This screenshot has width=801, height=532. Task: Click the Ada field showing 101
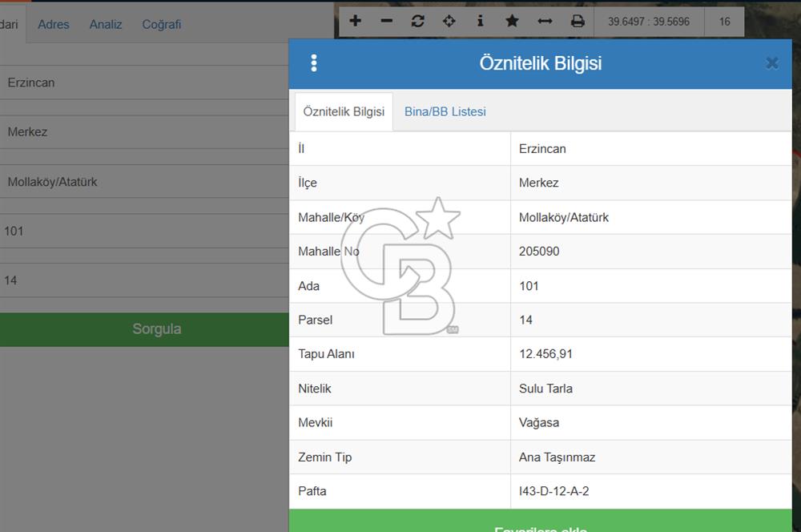144,231
